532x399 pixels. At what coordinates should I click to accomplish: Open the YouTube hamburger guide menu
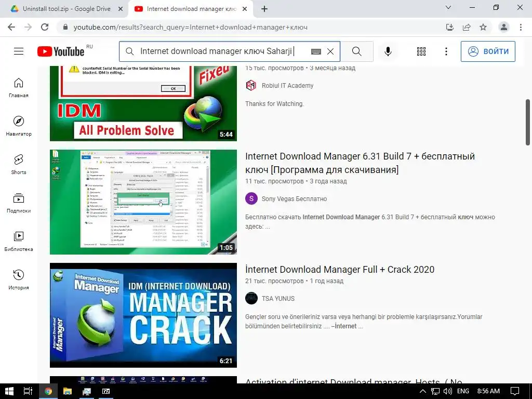tap(19, 51)
